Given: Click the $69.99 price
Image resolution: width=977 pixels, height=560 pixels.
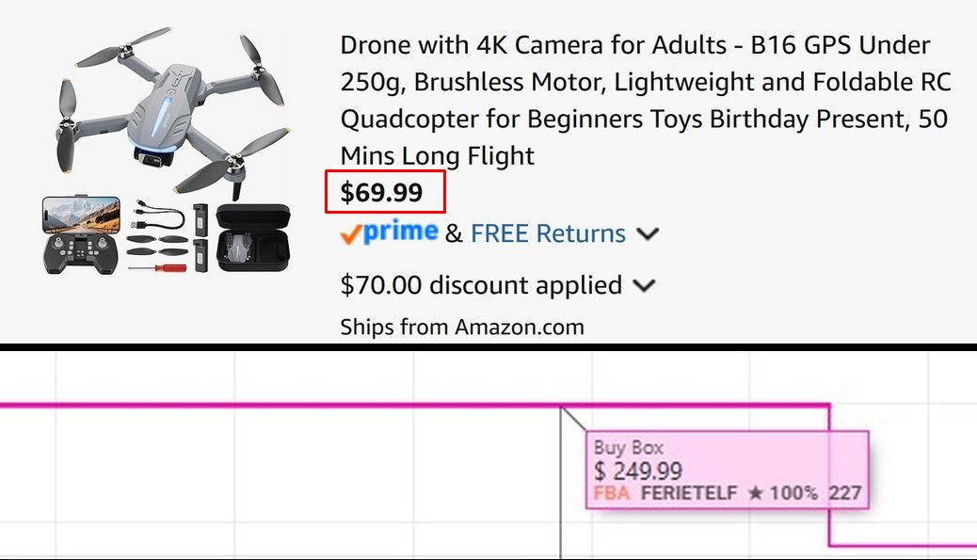Looking at the screenshot, I should 381,193.
